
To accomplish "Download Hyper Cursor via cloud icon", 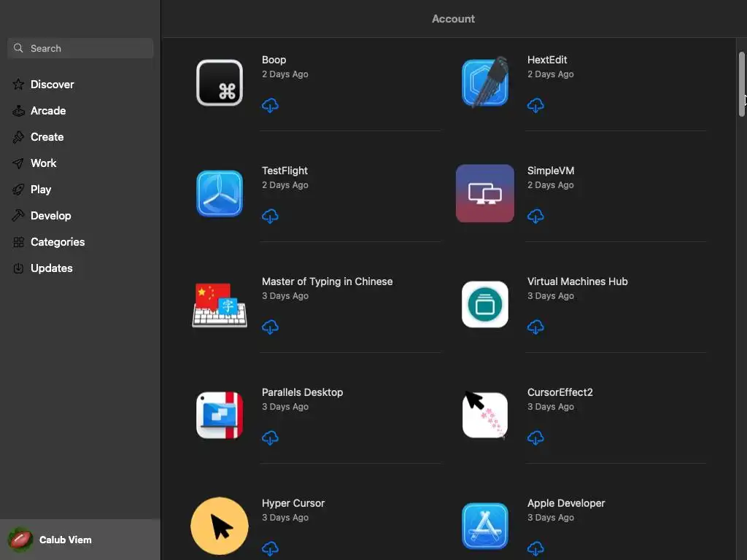I will point(270,548).
